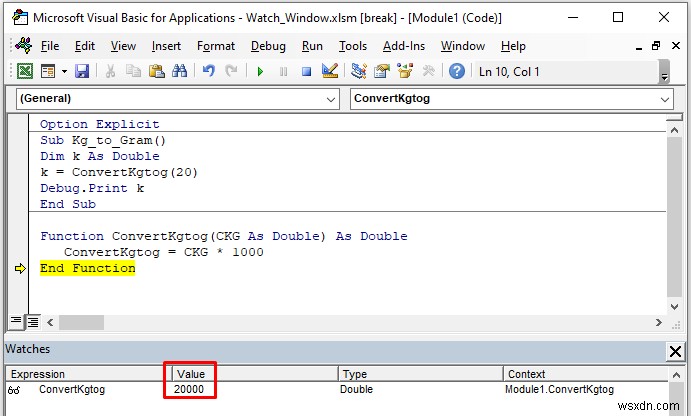This screenshot has width=691, height=416.
Task: Click the Insert UserForm toolbar icon
Action: pyautogui.click(x=48, y=71)
